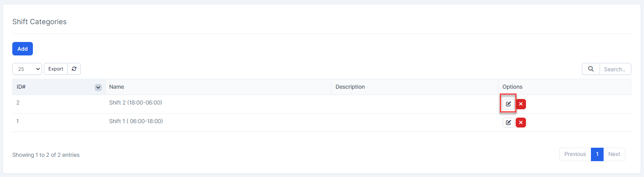Click the Options column header
This screenshot has width=644, height=177.
pyautogui.click(x=512, y=87)
